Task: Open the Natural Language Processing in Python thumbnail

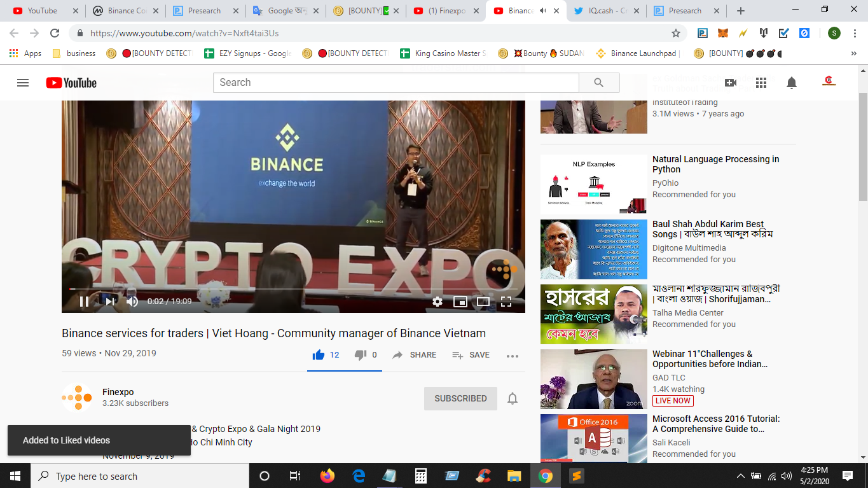Action: [594, 185]
